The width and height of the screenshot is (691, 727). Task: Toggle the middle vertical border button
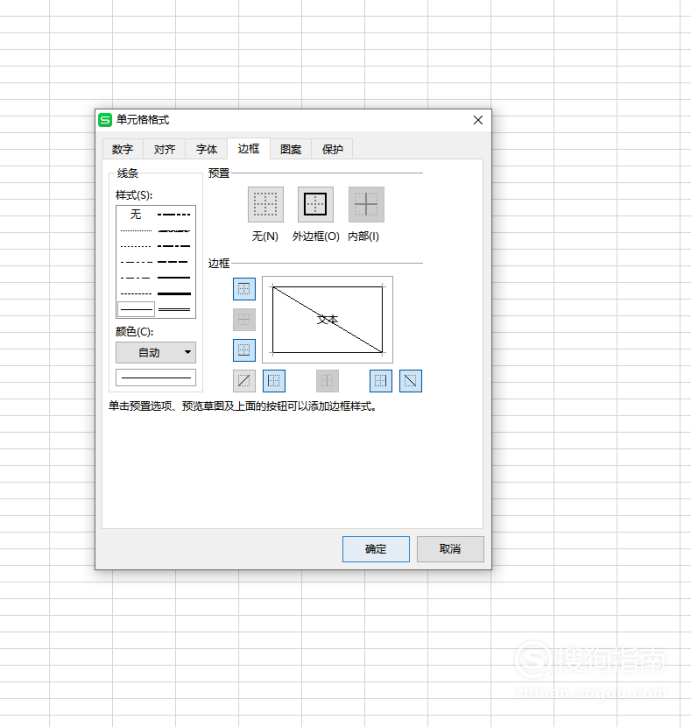click(327, 381)
